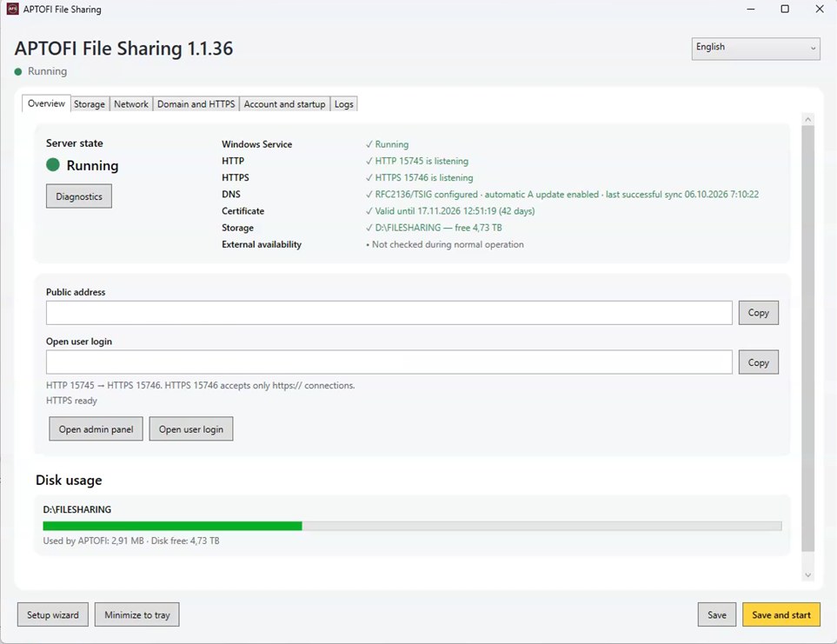
Task: Click the scrollbar down arrow
Action: coord(807,574)
